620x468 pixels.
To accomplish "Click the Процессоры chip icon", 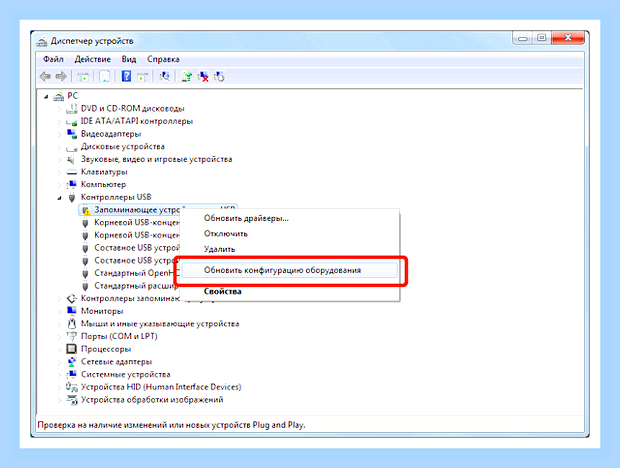I will tap(72, 349).
